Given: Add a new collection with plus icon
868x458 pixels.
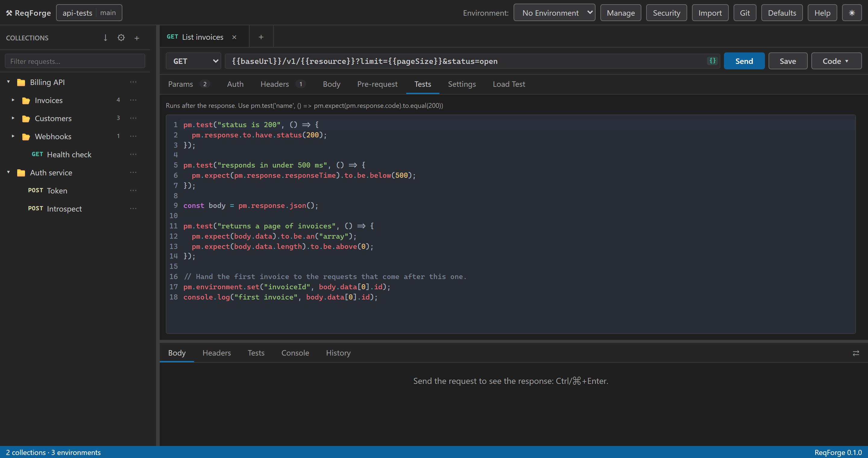Looking at the screenshot, I should tap(137, 38).
